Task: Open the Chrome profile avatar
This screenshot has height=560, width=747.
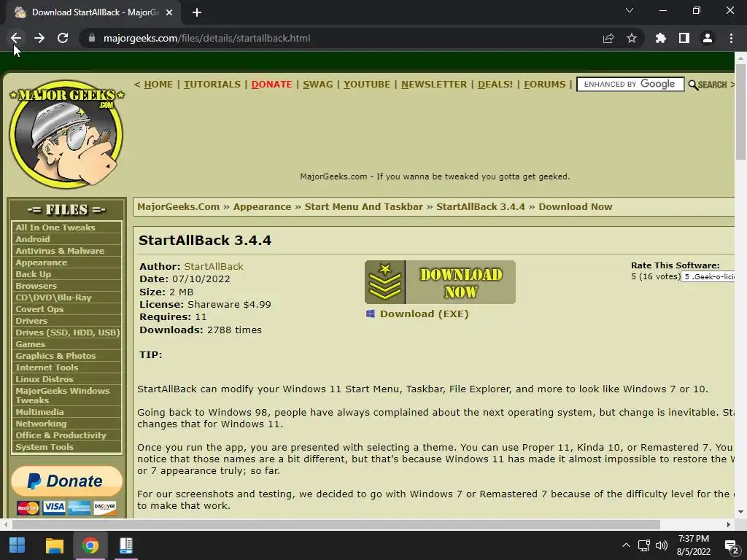Action: [707, 38]
